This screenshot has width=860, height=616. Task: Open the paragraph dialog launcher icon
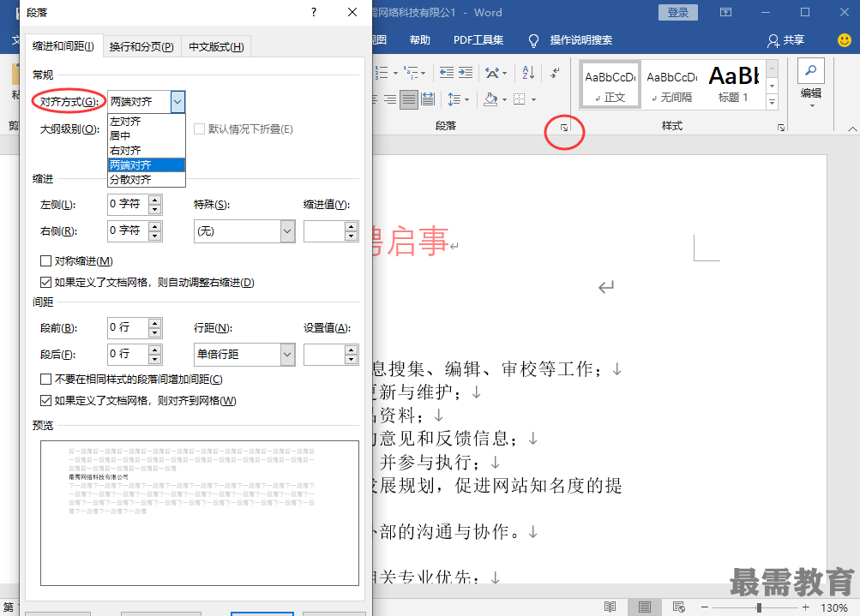point(564,128)
